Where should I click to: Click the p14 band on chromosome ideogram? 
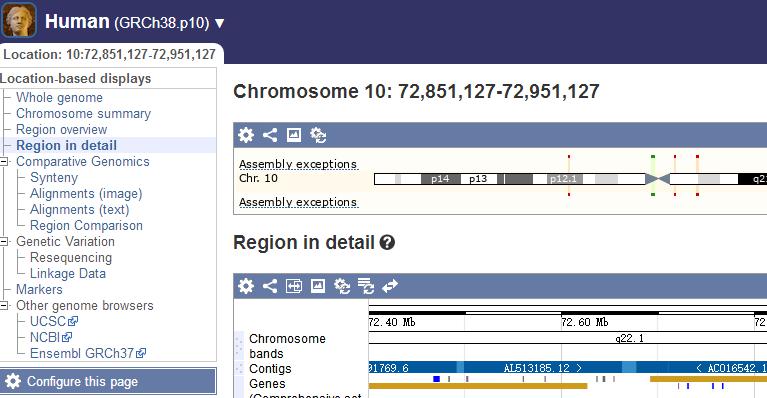pyautogui.click(x=441, y=179)
